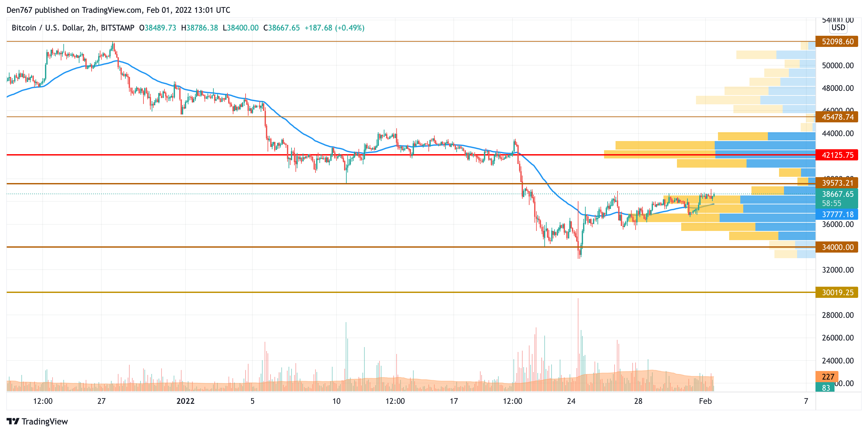
Task: Click the close price C38667.65 value
Action: pos(282,28)
